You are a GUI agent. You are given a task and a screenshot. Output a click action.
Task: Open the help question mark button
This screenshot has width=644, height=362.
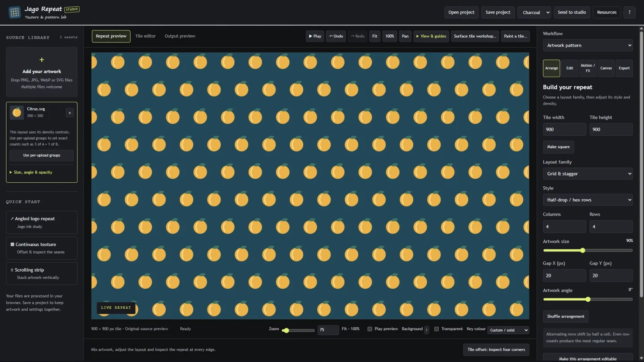[629, 13]
